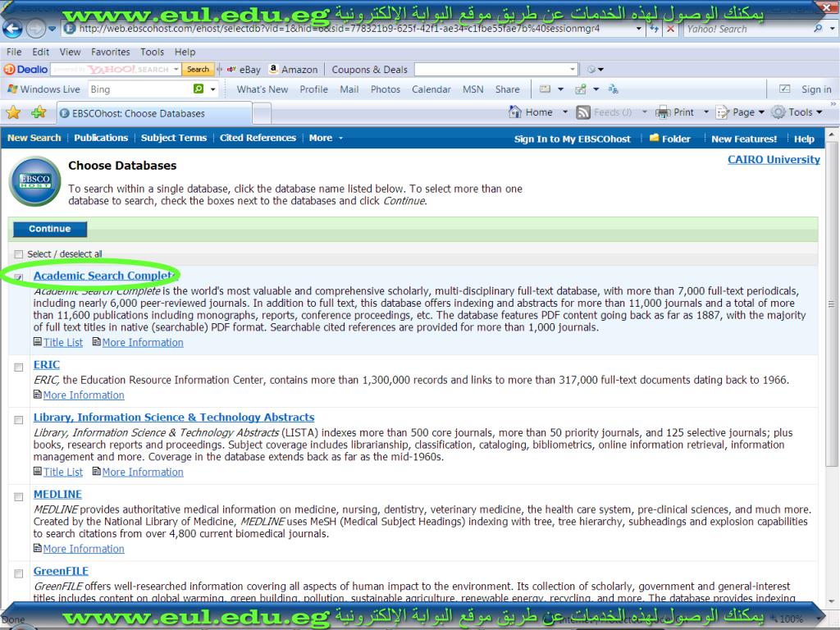Go back with the browser Back arrow
The image size is (840, 630).
pos(12,29)
